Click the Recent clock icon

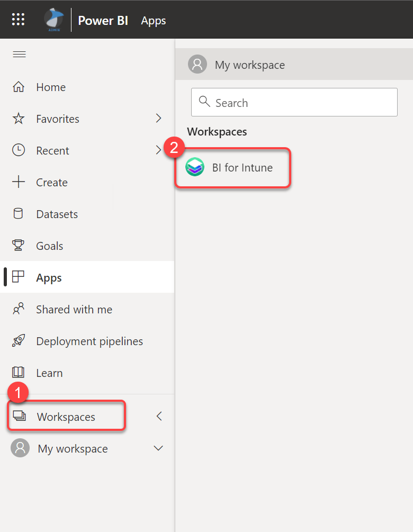(x=19, y=151)
